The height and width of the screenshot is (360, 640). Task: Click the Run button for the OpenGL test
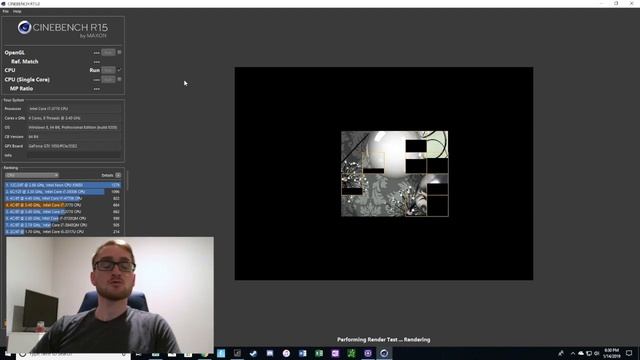[x=108, y=53]
